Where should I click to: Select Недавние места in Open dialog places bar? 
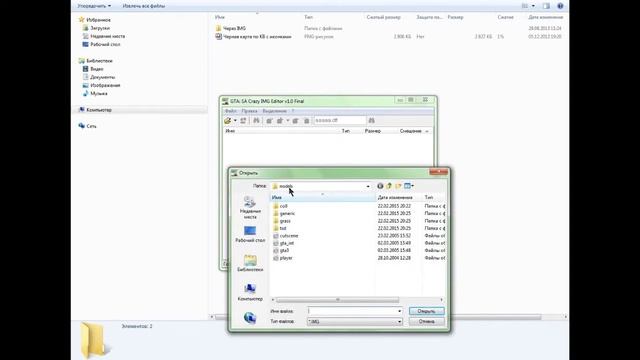(250, 207)
